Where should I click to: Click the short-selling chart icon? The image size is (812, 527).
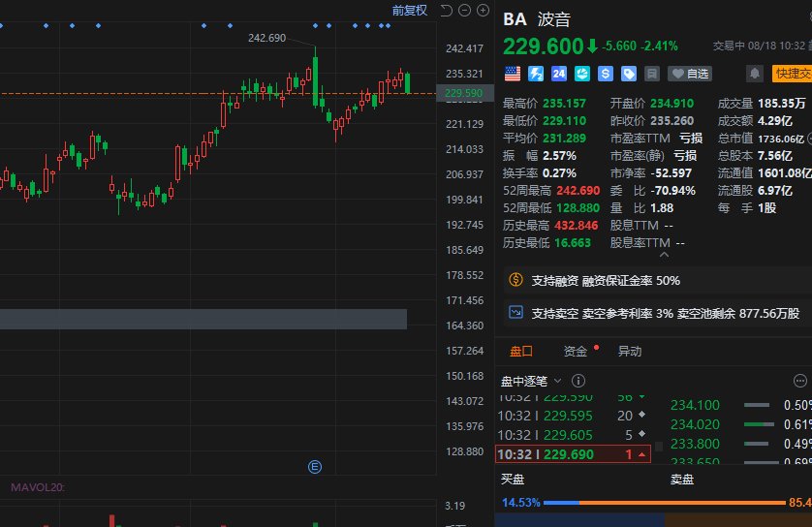pos(515,313)
